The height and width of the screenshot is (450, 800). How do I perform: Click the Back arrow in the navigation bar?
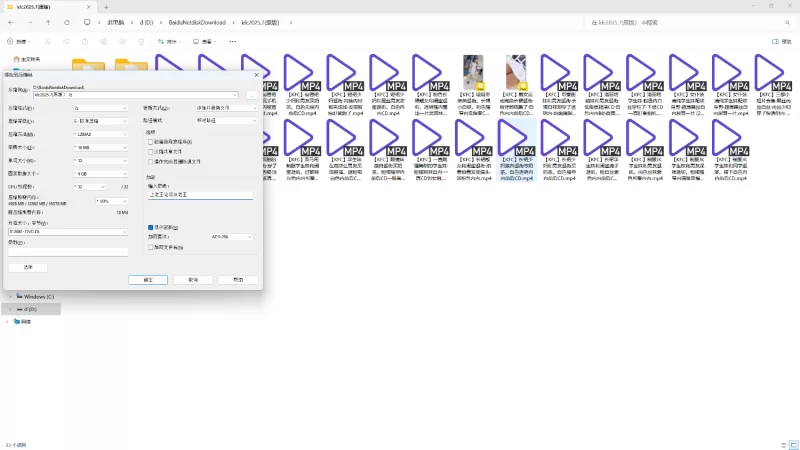[12, 21]
